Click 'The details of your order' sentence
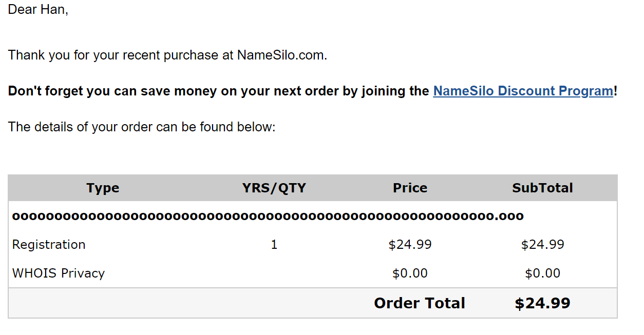Image resolution: width=644 pixels, height=335 pixels. click(x=142, y=127)
